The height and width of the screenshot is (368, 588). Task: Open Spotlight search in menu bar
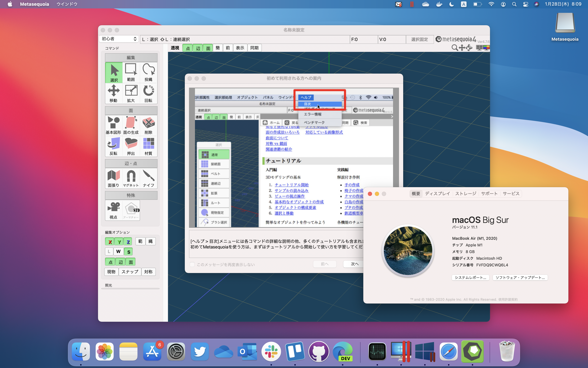[x=514, y=4]
